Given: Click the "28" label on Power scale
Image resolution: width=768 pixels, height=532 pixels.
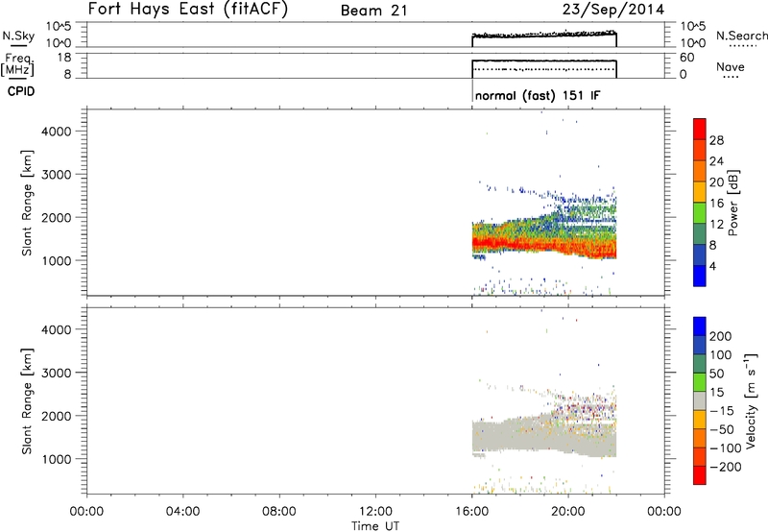Looking at the screenshot, I should click(x=716, y=140).
